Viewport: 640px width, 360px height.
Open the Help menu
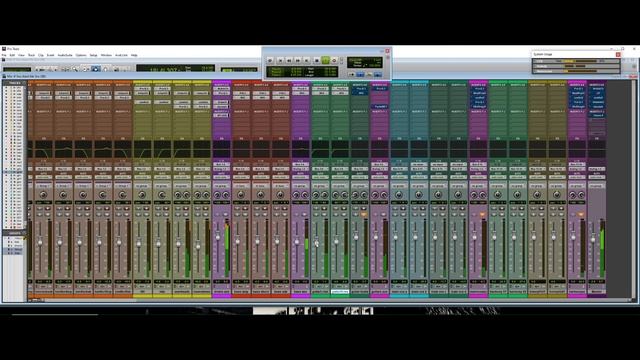click(134, 55)
